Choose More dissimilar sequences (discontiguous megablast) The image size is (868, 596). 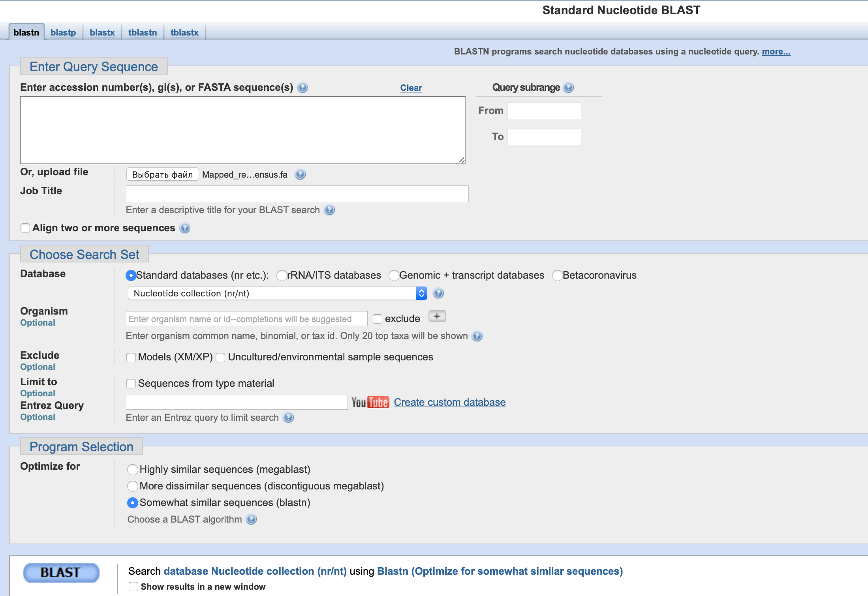(x=133, y=486)
